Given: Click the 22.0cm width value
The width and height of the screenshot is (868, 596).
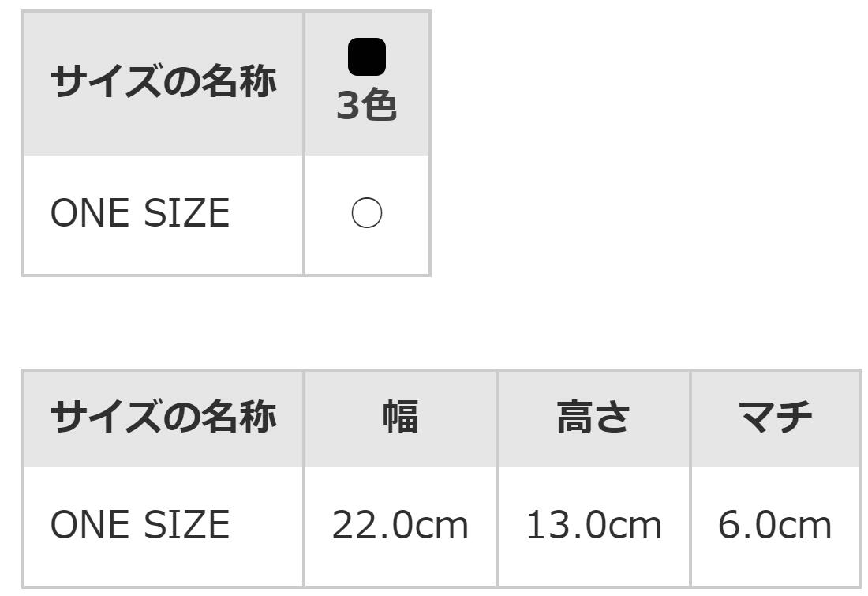Looking at the screenshot, I should click(400, 525).
